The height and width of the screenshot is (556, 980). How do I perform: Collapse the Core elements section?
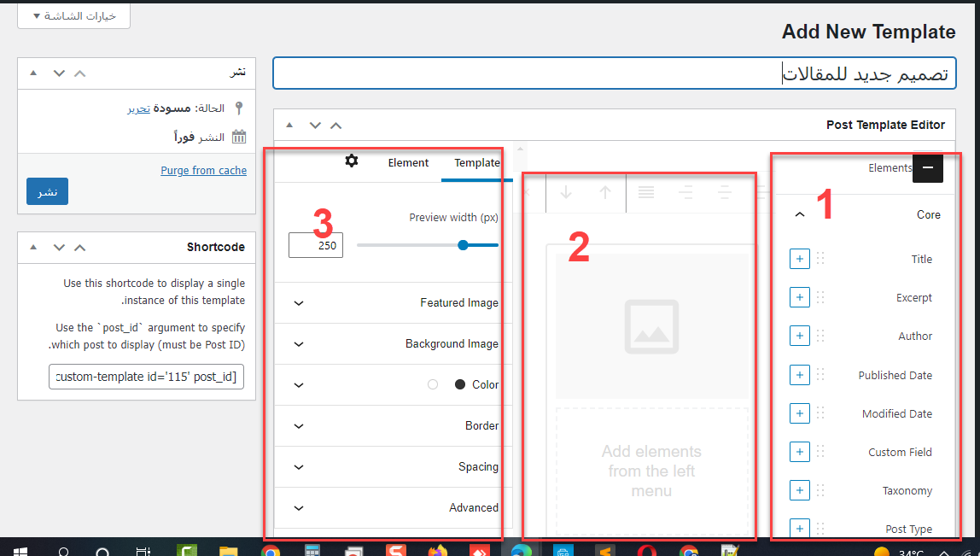click(800, 214)
